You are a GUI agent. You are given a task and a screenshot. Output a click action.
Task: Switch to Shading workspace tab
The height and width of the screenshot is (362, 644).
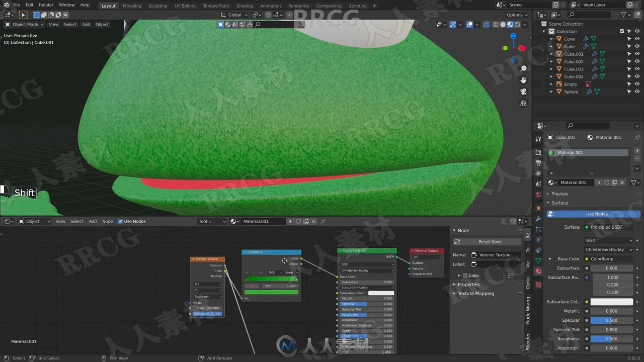click(x=245, y=6)
